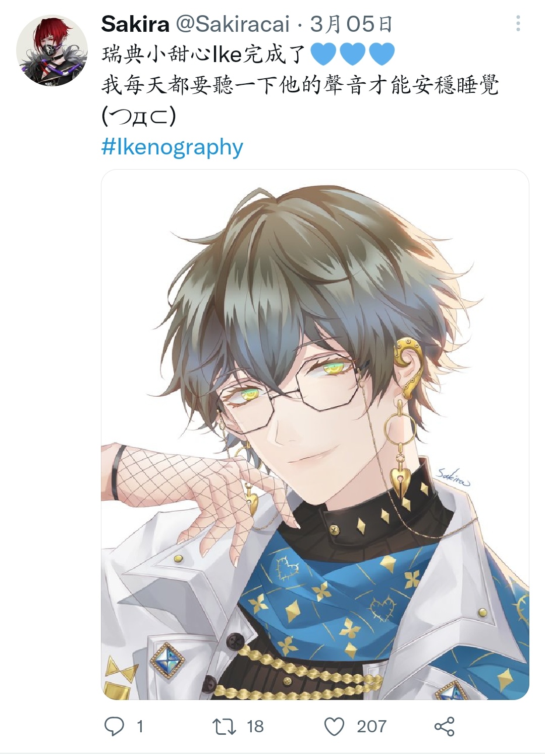This screenshot has height=756, width=545.
Task: Click the kaomoji line of tweet
Action: [x=139, y=117]
